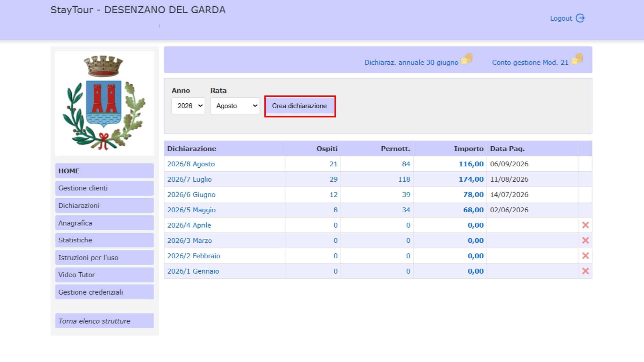
Task: Open the 2026/6 Giugno declaration
Action: (x=191, y=194)
